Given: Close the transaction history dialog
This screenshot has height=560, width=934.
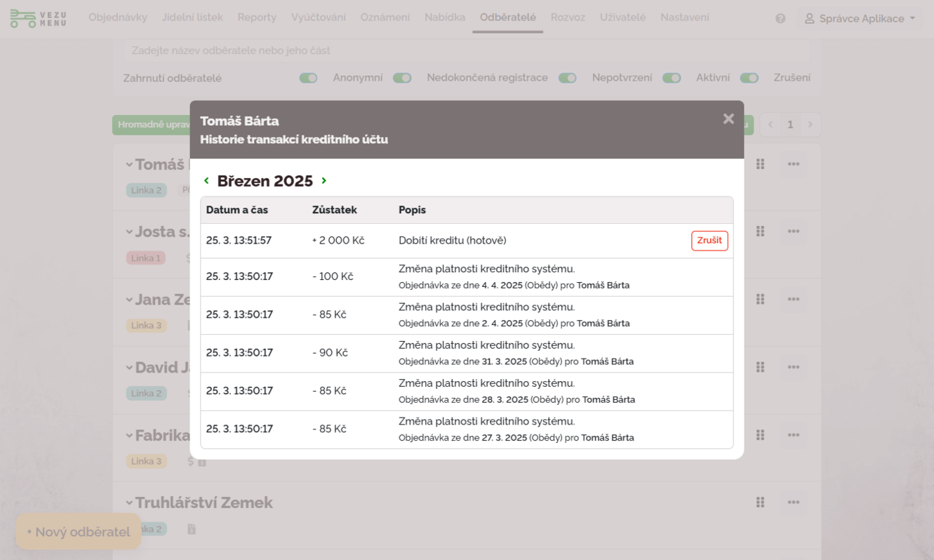Looking at the screenshot, I should pyautogui.click(x=728, y=119).
